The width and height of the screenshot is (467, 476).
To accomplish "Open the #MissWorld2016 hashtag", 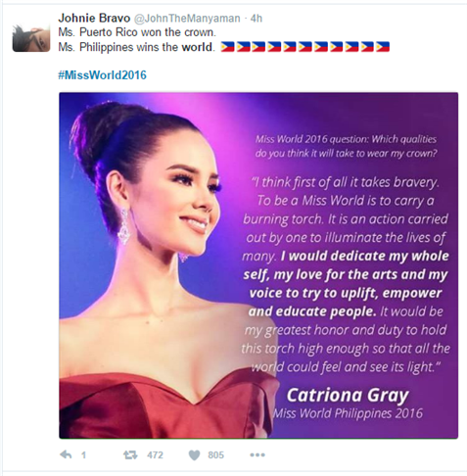I will 102,75.
